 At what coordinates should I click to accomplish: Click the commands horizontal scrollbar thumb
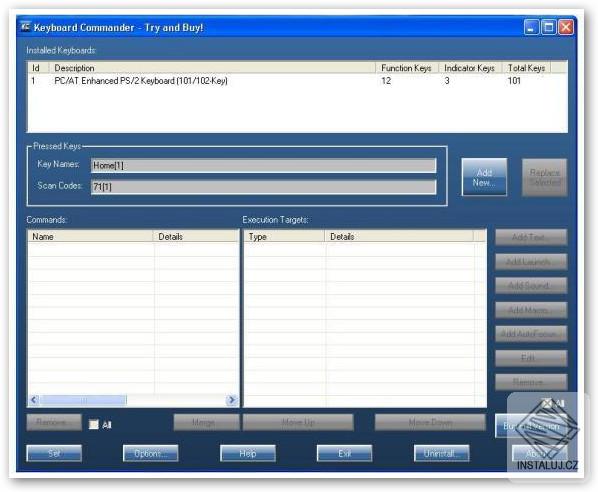point(84,400)
